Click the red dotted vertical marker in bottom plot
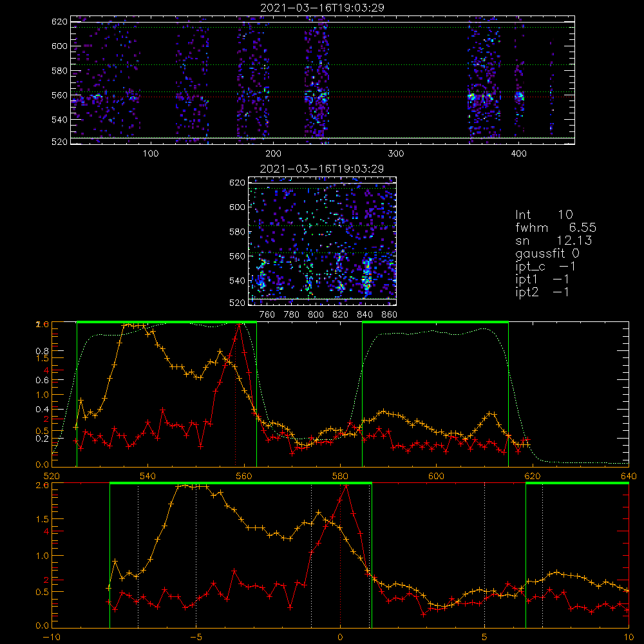644x644 pixels. pyautogui.click(x=340, y=554)
